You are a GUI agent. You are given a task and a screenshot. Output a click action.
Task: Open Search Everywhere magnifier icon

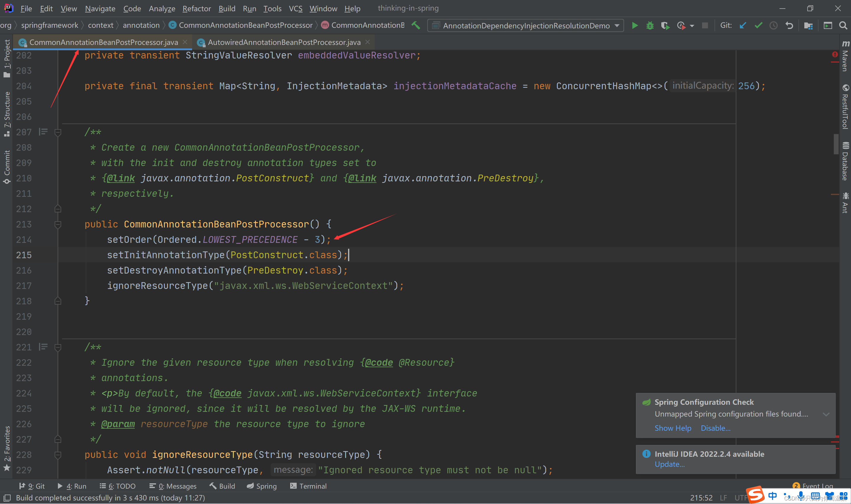pyautogui.click(x=843, y=25)
